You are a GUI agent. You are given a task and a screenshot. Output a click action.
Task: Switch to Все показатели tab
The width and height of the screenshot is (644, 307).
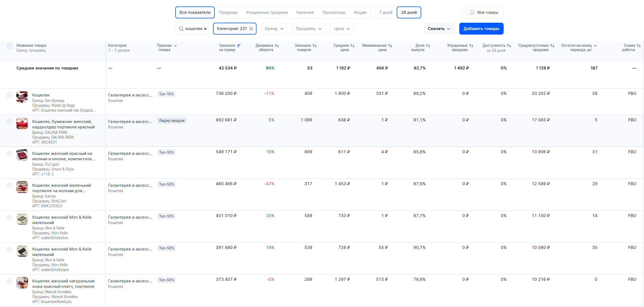(x=195, y=12)
